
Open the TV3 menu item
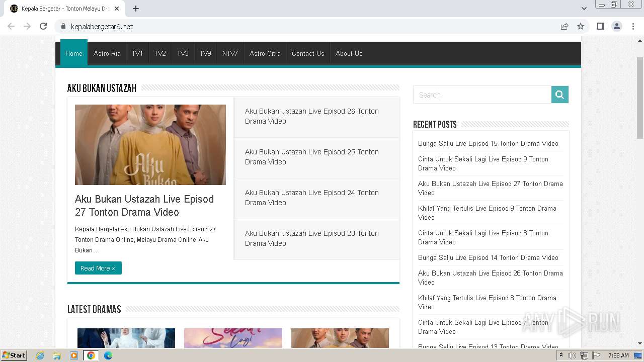[183, 53]
